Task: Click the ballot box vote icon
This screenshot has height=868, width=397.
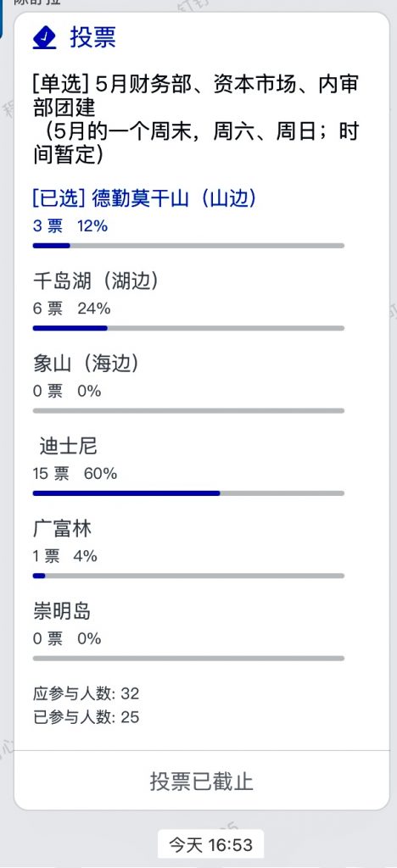Action: (x=44, y=38)
